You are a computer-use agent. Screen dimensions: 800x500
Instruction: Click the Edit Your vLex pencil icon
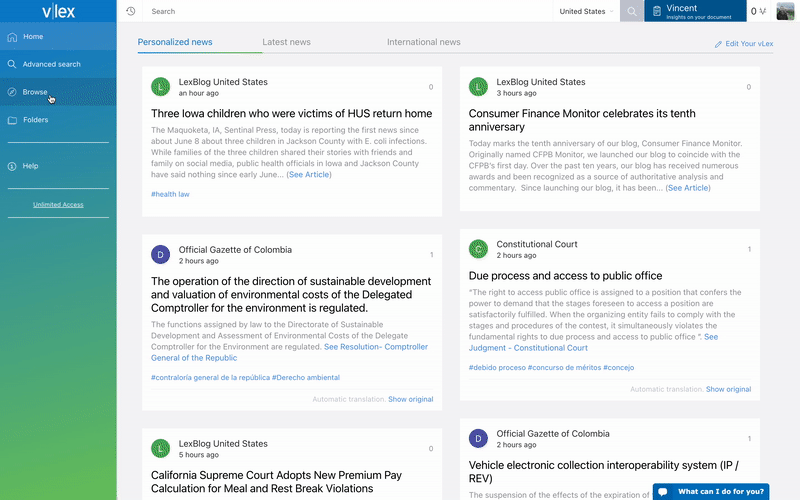[718, 44]
